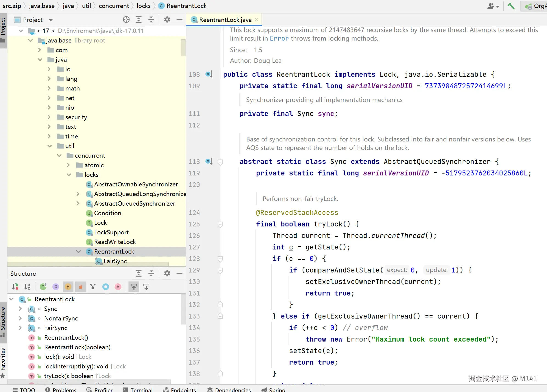This screenshot has height=392, width=547.
Task: Toggle Show Lambdas filter in Structure
Action: point(118,287)
